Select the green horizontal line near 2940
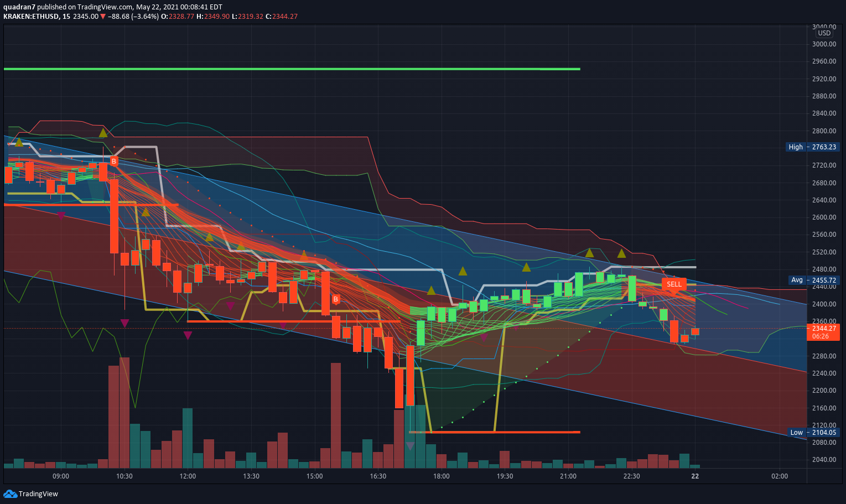The width and height of the screenshot is (846, 504). coord(292,69)
